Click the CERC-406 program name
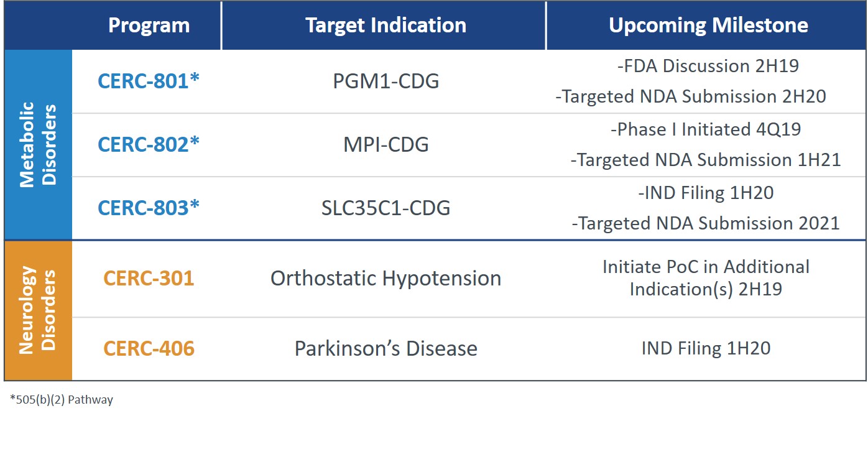This screenshot has height=449, width=868. click(149, 348)
